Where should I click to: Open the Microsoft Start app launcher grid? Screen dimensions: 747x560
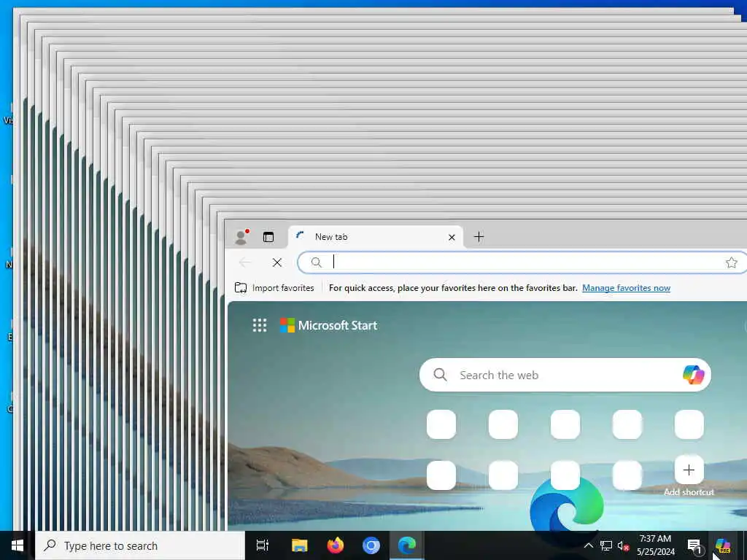coord(260,325)
